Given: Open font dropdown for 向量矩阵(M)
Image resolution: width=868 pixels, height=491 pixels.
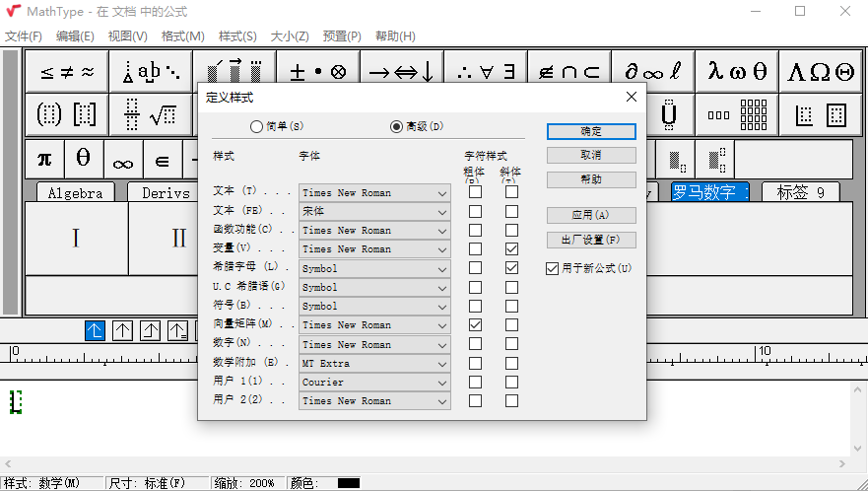Looking at the screenshot, I should 374,325.
